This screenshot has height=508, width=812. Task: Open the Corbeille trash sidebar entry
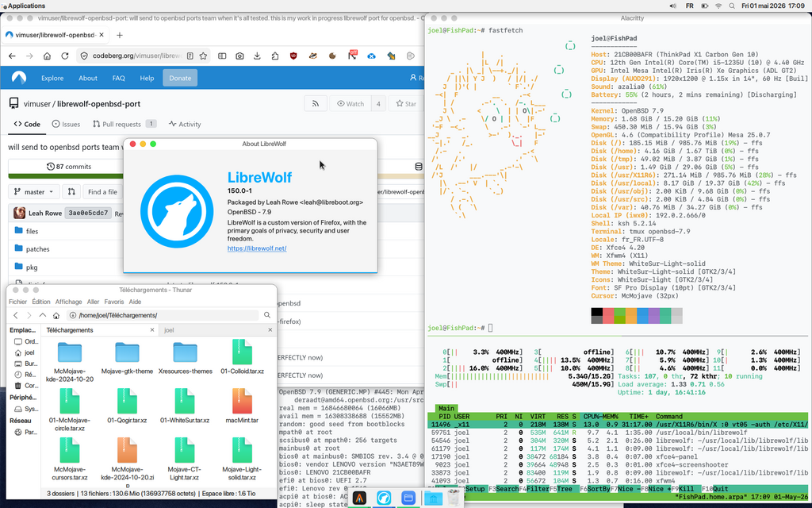click(26, 386)
